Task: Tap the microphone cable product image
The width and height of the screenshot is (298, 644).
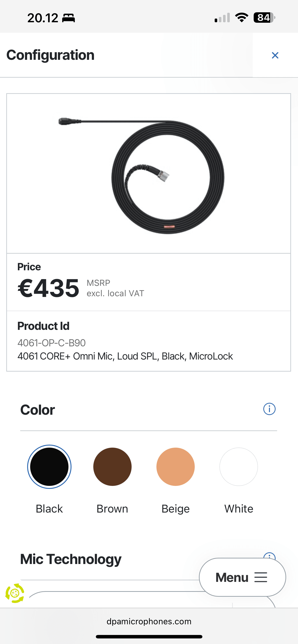Action: tap(149, 173)
